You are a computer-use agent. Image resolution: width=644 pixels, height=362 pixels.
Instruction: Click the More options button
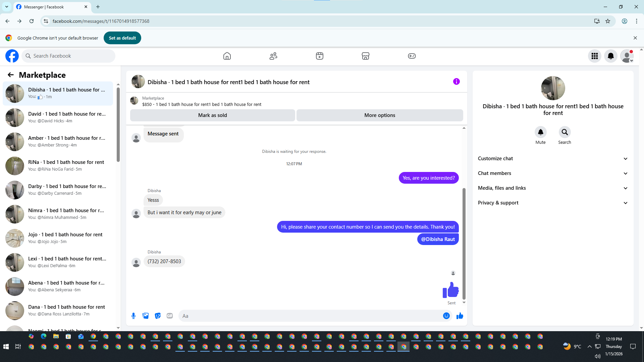point(380,115)
